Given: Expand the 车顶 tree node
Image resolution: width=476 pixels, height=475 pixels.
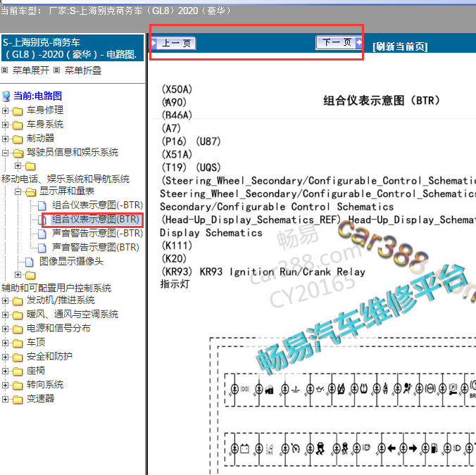Looking at the screenshot, I should (x=5, y=343).
